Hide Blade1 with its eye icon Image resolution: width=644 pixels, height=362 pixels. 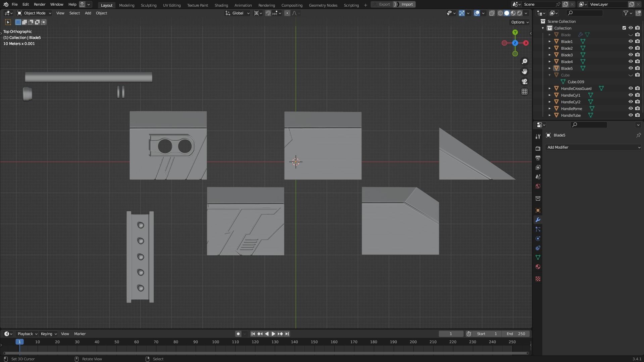(x=631, y=42)
